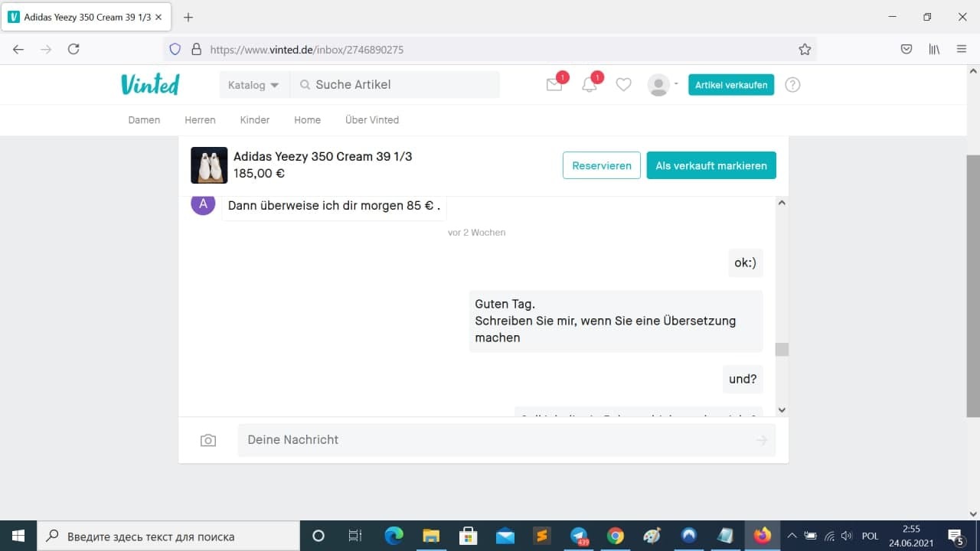Open the Firefox hamburger menu

(x=962, y=49)
